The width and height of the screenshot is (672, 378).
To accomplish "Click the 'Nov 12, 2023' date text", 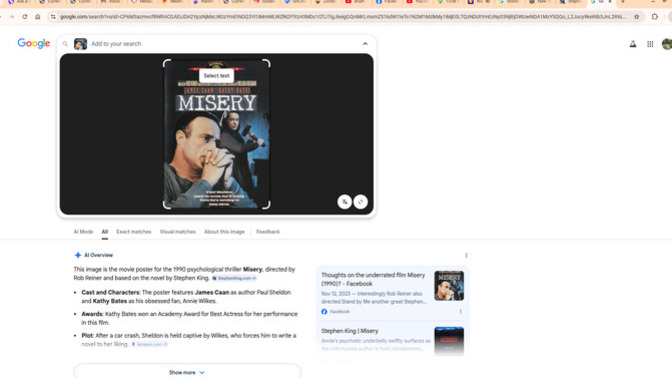I will click(336, 294).
